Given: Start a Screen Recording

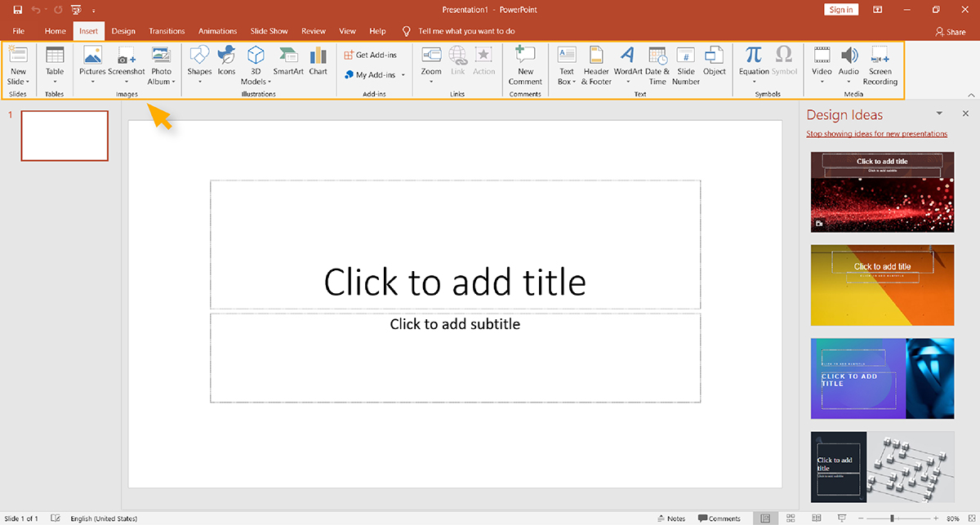Looking at the screenshot, I should 880,65.
